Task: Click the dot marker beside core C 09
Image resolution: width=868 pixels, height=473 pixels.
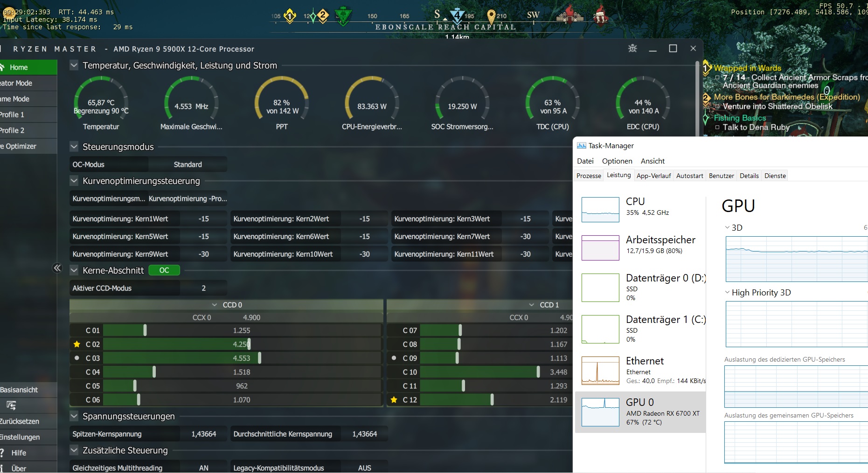Action: [x=394, y=358]
